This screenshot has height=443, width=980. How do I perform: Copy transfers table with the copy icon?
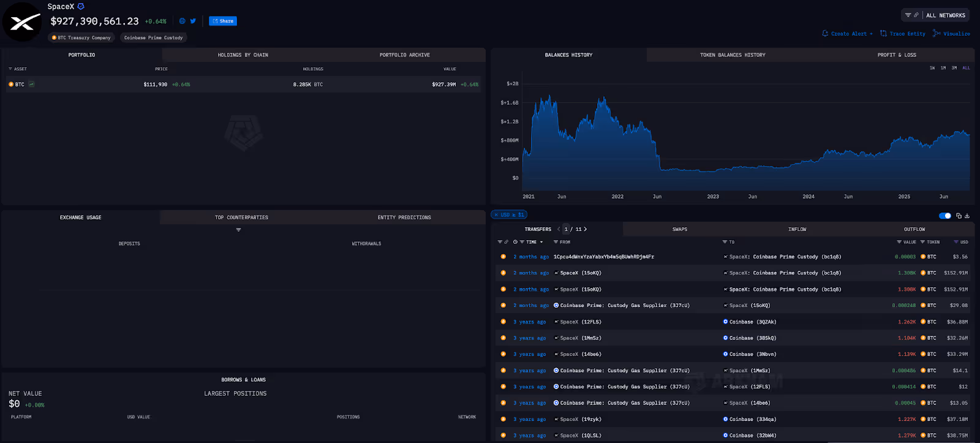[959, 216]
